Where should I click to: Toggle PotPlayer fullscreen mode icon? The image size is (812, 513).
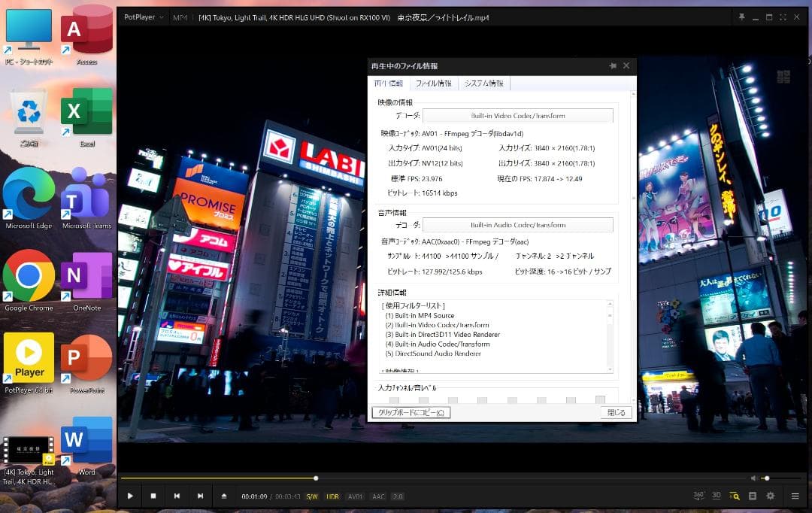click(x=783, y=17)
